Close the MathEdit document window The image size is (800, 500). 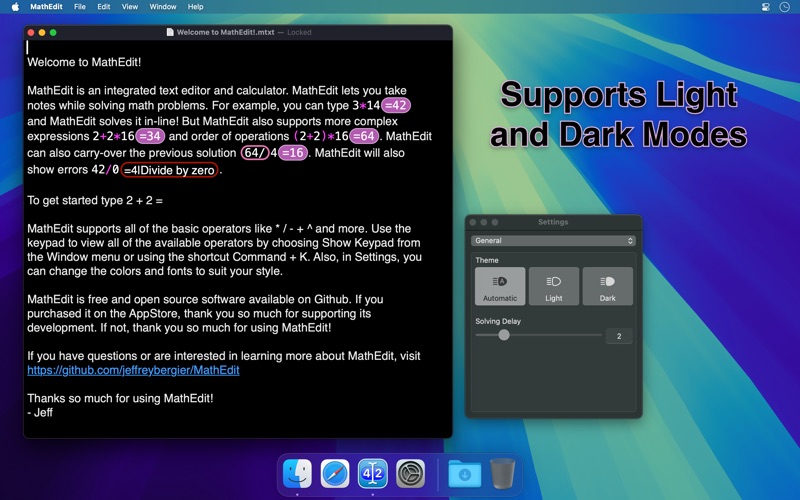coord(31,33)
